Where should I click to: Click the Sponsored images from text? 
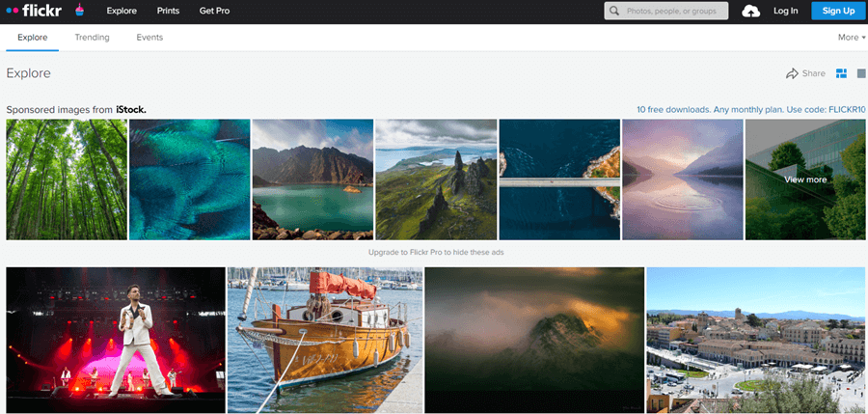(x=59, y=110)
